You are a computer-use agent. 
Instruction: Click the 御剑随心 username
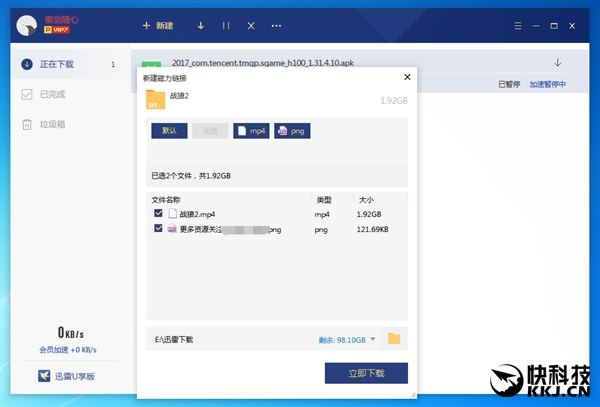[x=62, y=19]
